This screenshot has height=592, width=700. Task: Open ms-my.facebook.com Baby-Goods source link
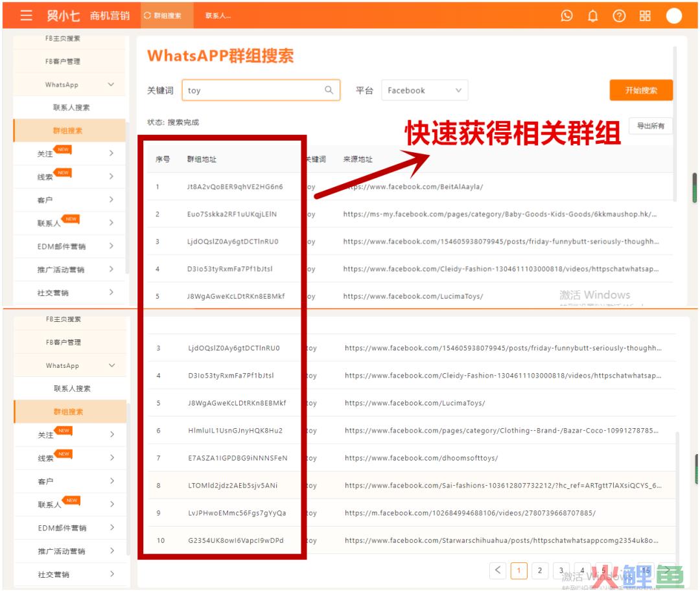(500, 214)
